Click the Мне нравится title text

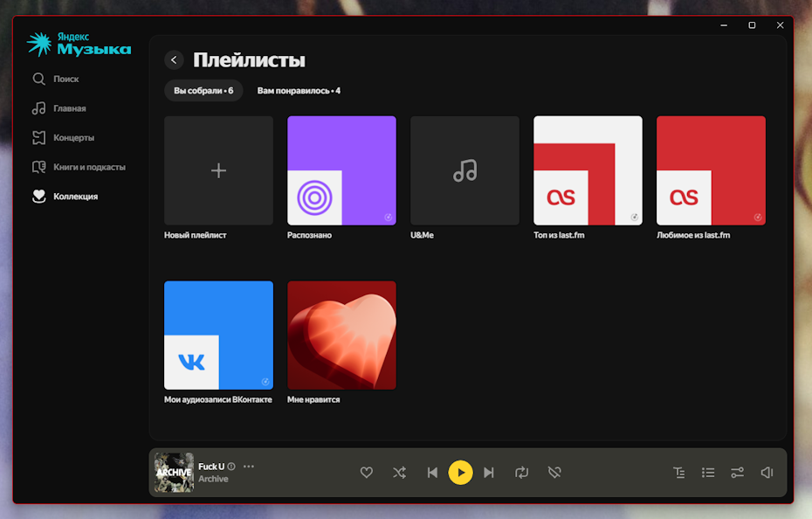coord(313,400)
